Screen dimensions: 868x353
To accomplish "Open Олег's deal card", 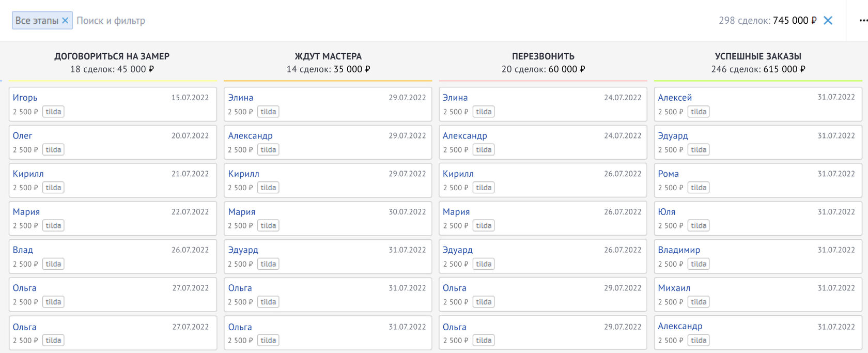I will tap(23, 136).
